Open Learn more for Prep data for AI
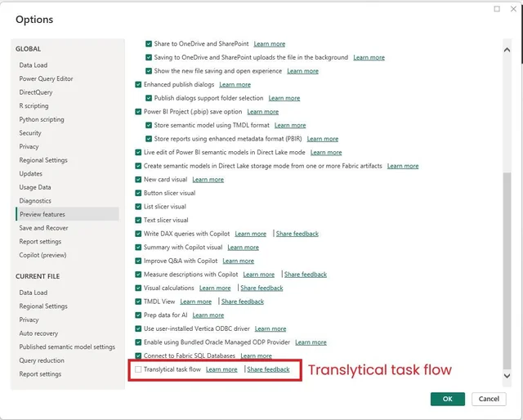This screenshot has height=420, width=523. 208,315
